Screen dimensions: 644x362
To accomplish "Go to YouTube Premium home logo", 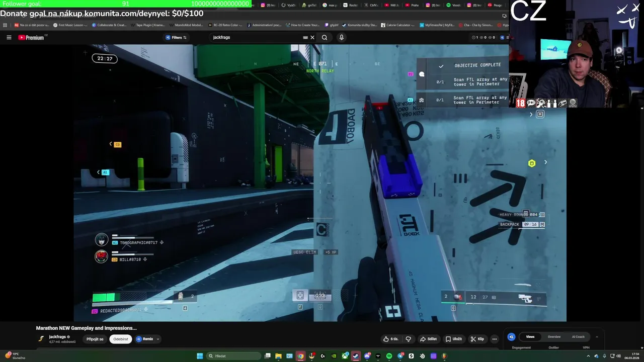I will click(31, 37).
